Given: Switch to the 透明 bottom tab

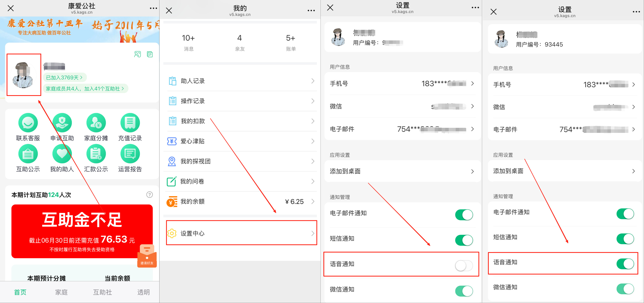Looking at the screenshot, I should pyautogui.click(x=144, y=292).
